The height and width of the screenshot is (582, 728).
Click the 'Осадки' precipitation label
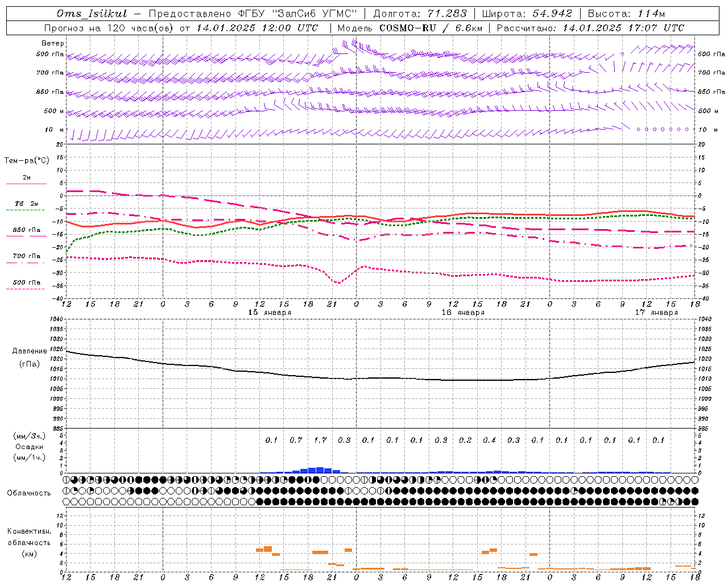coord(30,447)
